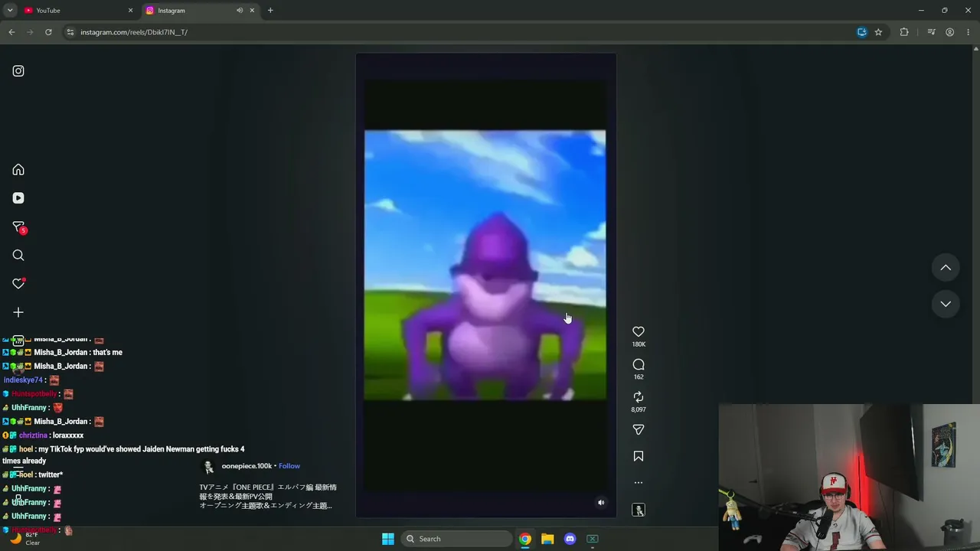Go to Instagram Home feed
The height and width of the screenshot is (551, 980).
[18, 170]
